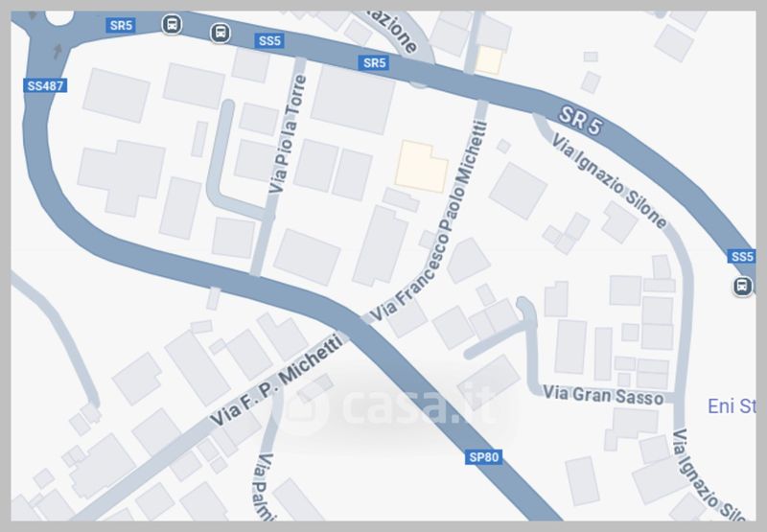Click the SS5 shield at the top of the map
This screenshot has width=767, height=532.
(269, 40)
